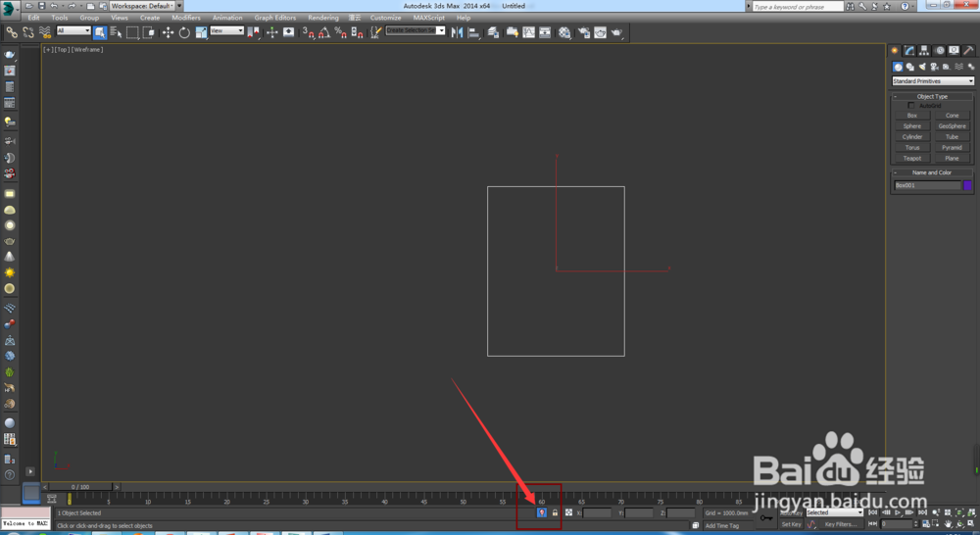Click the Pyramid primitive button
This screenshot has height=535, width=980.
952,148
